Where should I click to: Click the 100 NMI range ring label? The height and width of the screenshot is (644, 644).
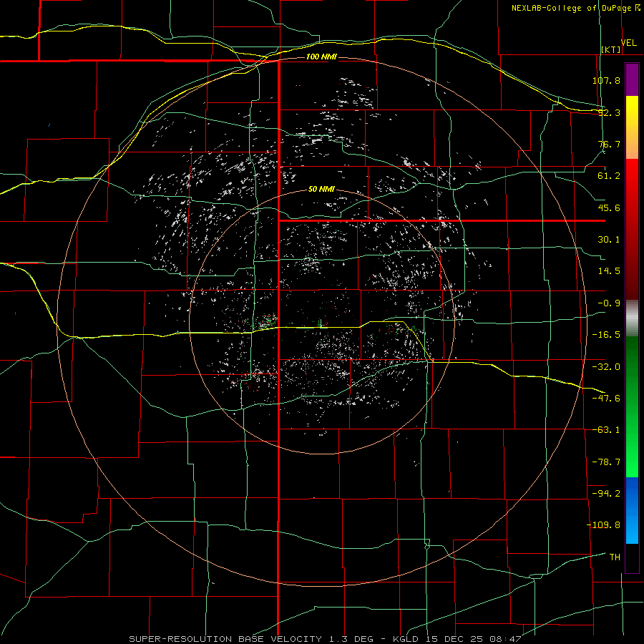[x=321, y=57]
